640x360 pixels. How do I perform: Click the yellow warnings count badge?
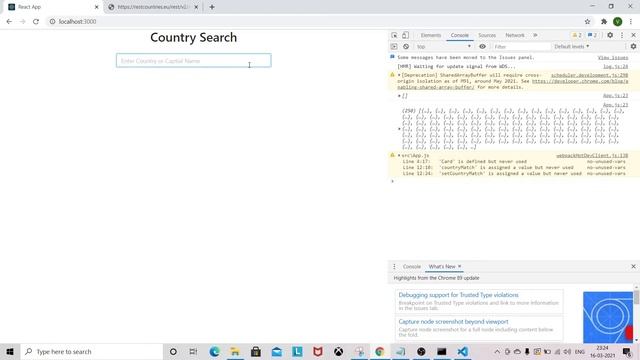577,35
